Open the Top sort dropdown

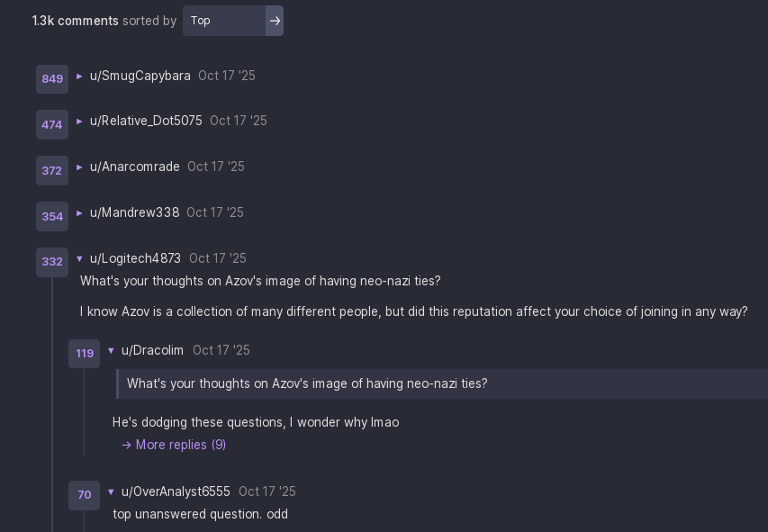pos(224,21)
